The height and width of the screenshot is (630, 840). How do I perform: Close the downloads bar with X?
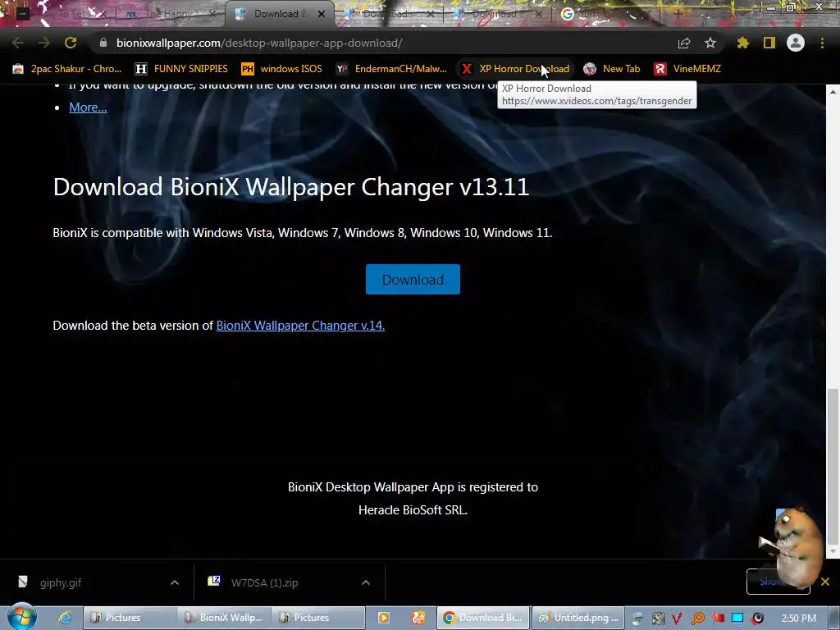pos(825,582)
